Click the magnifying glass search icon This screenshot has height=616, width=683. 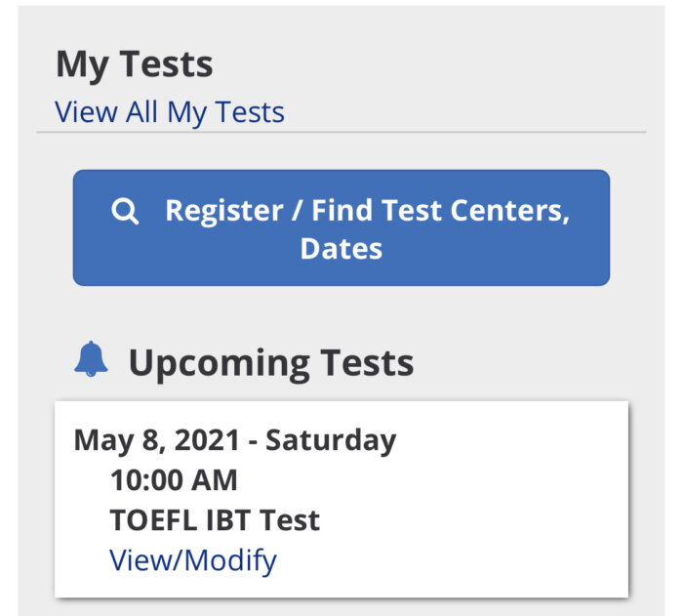coord(125,212)
